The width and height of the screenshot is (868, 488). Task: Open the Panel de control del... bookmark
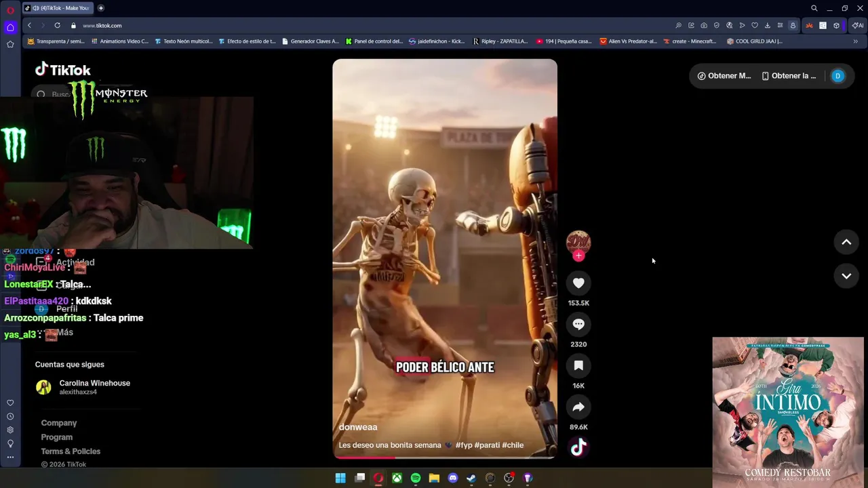point(374,41)
